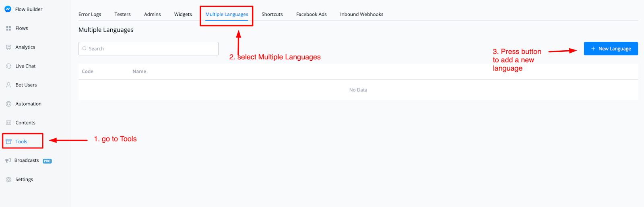
Task: Click the Analytics chart icon
Action: pos(8,47)
